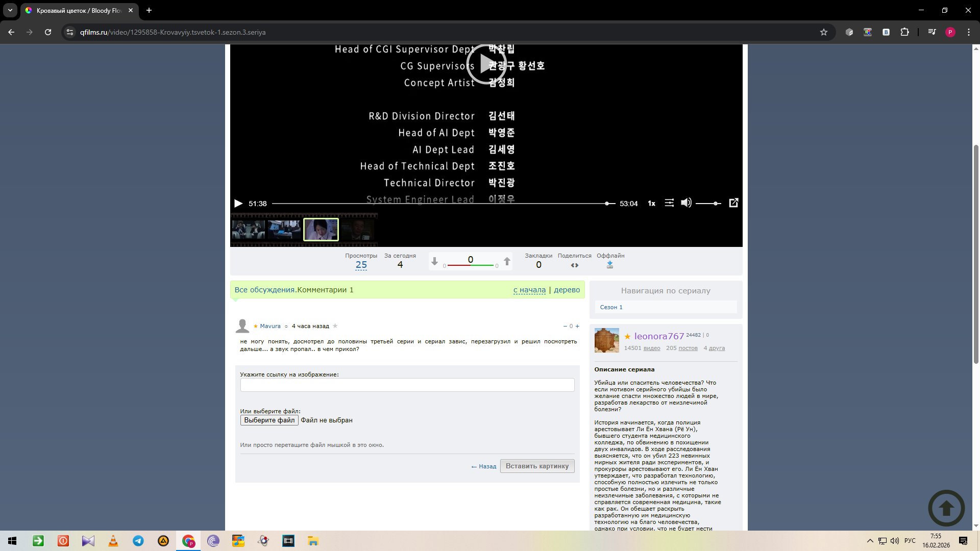Screen dimensions: 980x551
Task: Click the upvote arrow under the video
Action: 507,262
